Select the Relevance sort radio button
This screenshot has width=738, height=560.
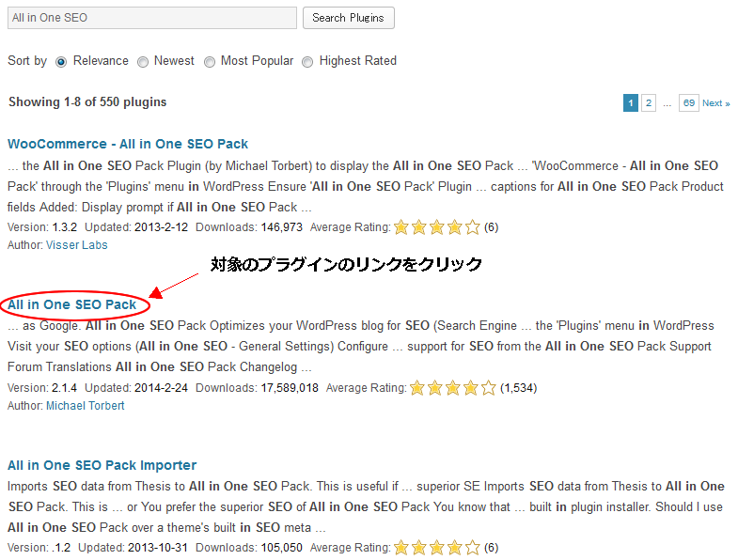61,62
